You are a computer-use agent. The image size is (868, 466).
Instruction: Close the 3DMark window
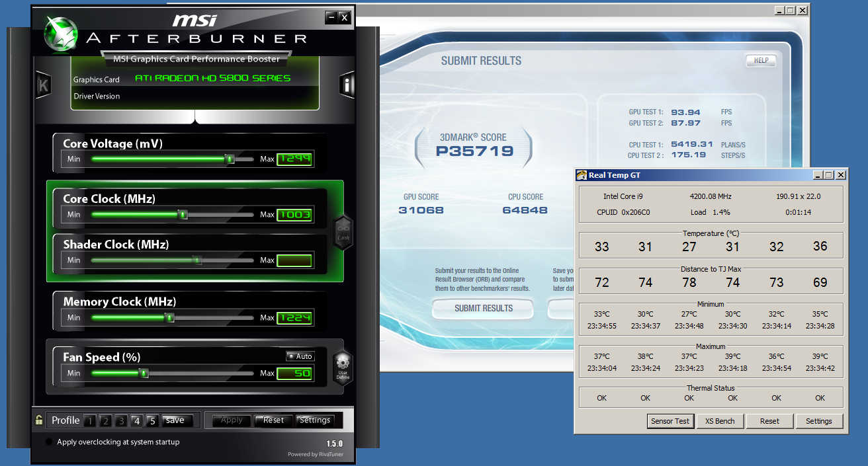803,11
